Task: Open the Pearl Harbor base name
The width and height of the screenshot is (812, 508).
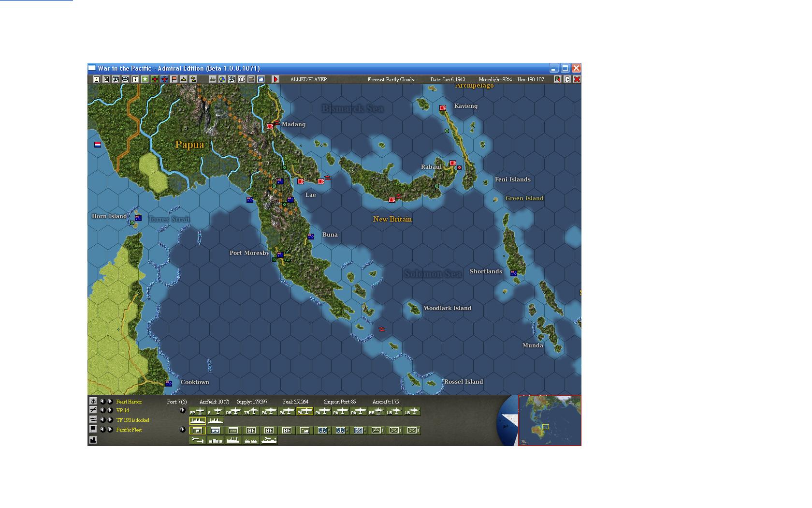Action: click(x=129, y=402)
